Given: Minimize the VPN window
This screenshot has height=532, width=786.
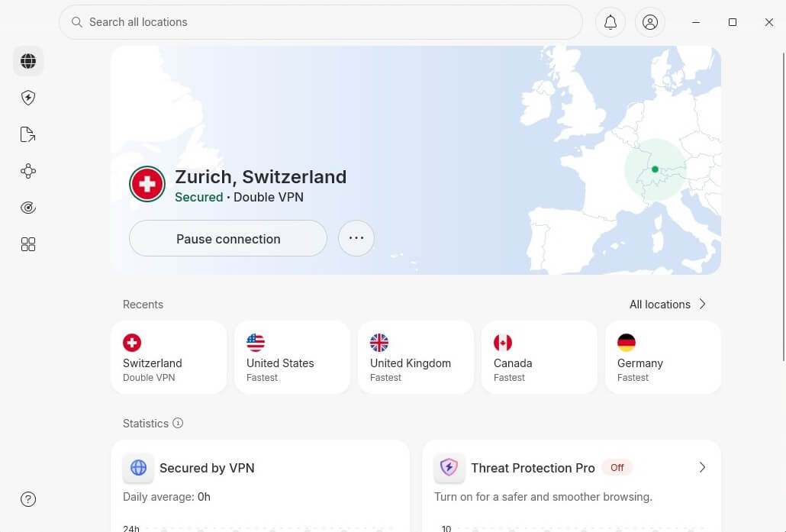Looking at the screenshot, I should click(696, 22).
